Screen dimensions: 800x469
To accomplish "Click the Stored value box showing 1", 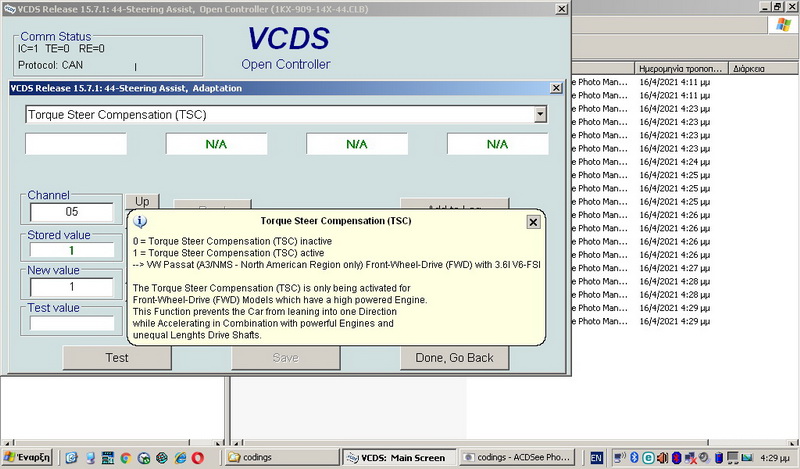I will (x=72, y=250).
